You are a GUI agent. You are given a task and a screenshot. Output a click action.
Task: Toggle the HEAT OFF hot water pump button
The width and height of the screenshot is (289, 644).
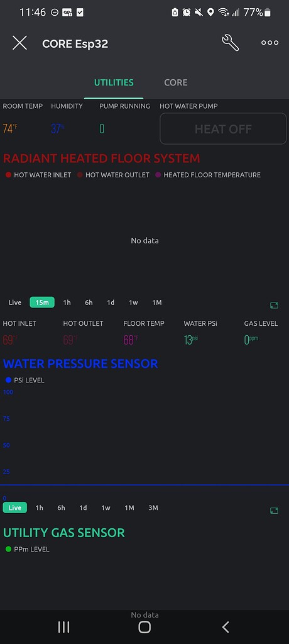[223, 128]
